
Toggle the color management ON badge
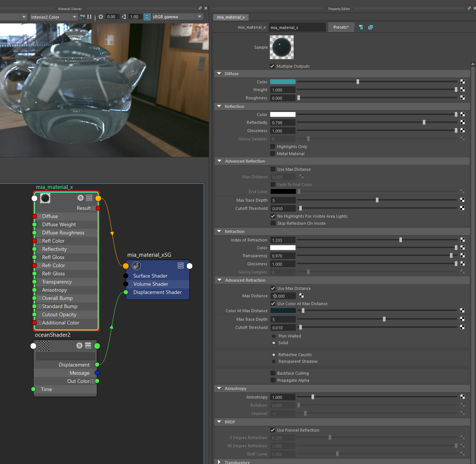click(147, 16)
